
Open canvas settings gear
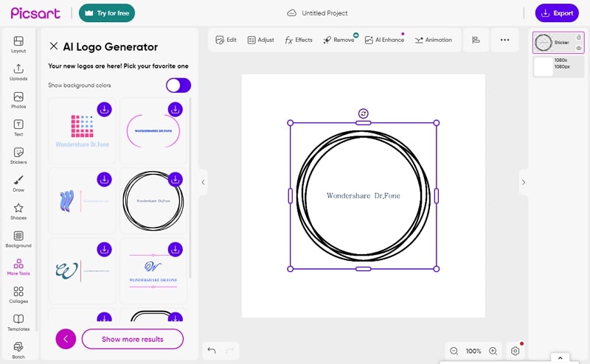[x=515, y=351]
